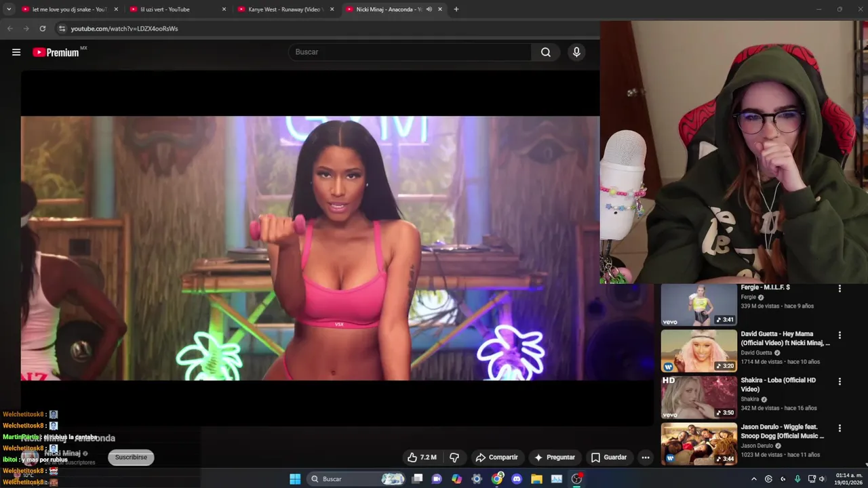Click the Preguntar button
The width and height of the screenshot is (868, 488).
tap(554, 457)
